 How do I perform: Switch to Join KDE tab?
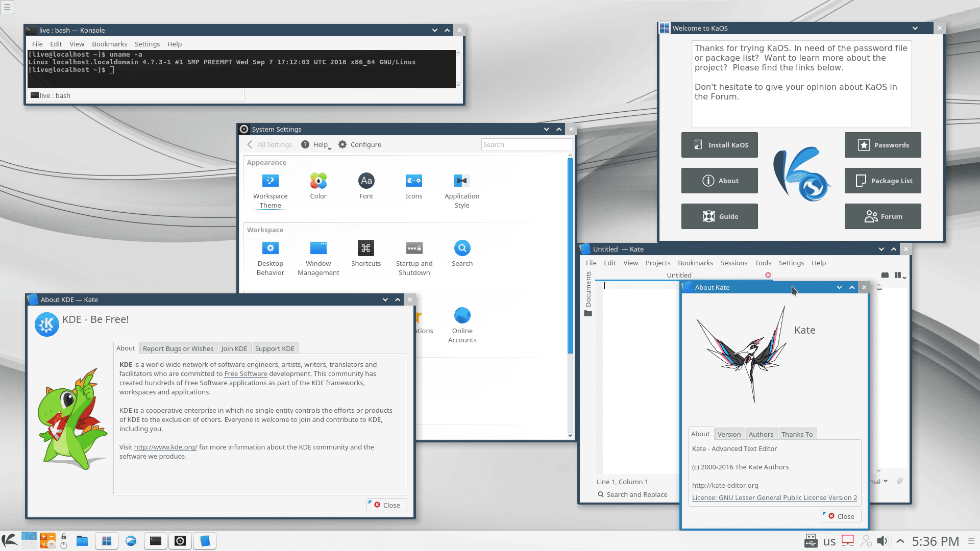point(234,348)
